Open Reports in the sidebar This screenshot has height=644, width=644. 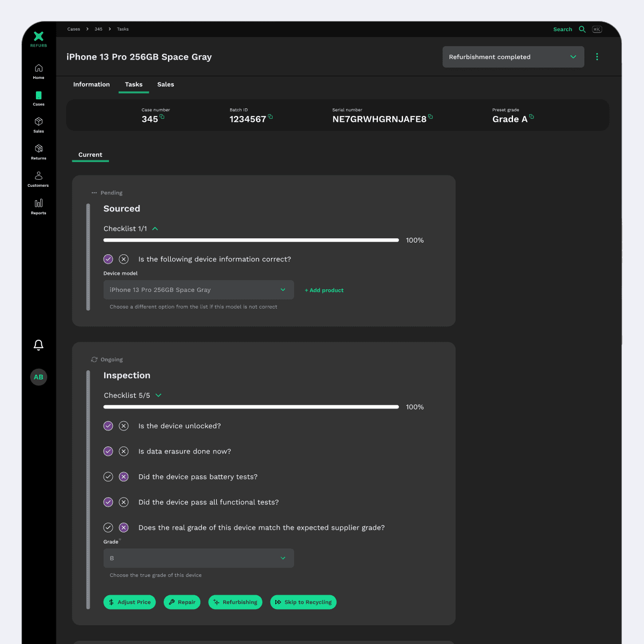39,207
